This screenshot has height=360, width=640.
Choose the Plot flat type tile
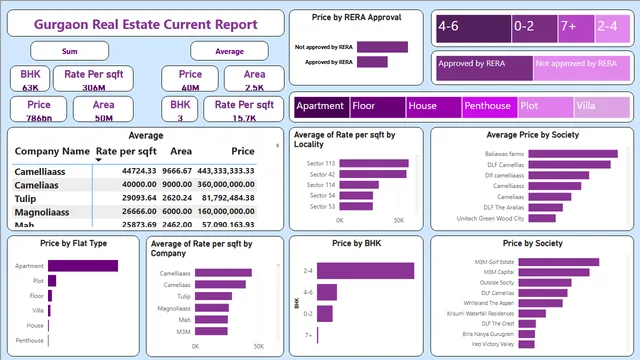pos(546,107)
